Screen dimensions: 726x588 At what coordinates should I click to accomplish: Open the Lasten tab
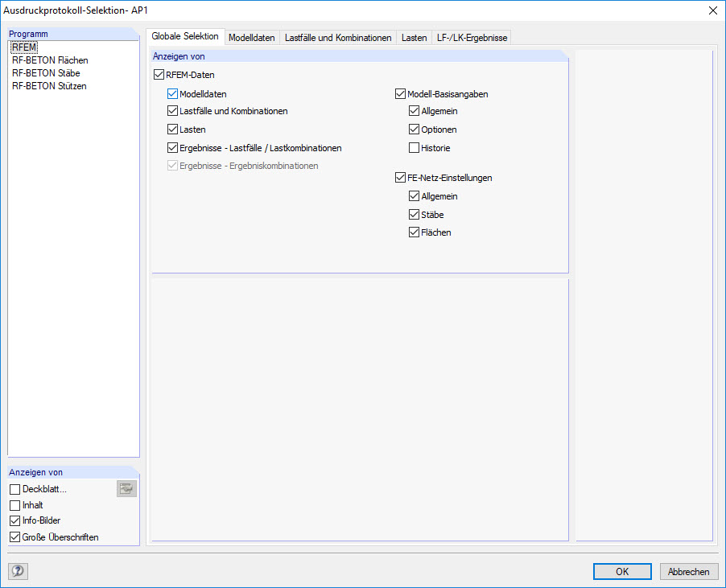(414, 38)
